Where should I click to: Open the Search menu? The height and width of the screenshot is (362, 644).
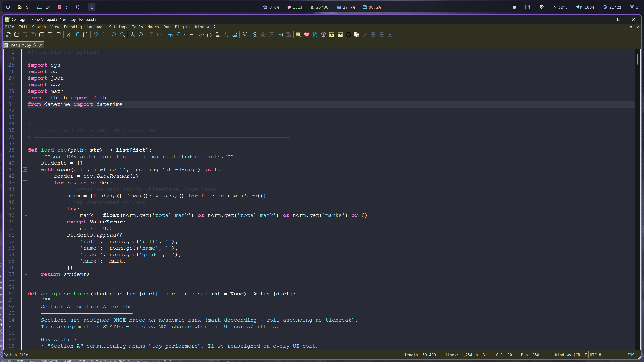click(39, 27)
